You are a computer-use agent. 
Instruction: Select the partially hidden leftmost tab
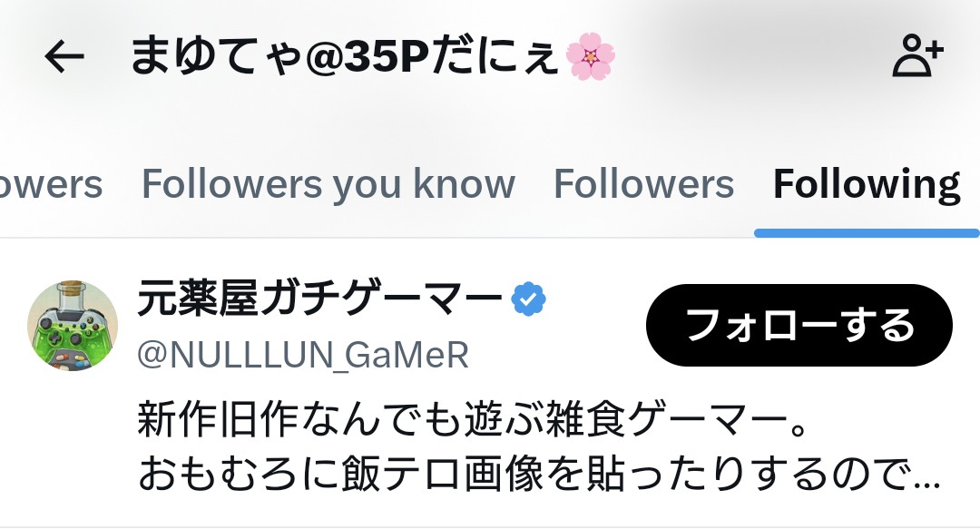pyautogui.click(x=51, y=185)
